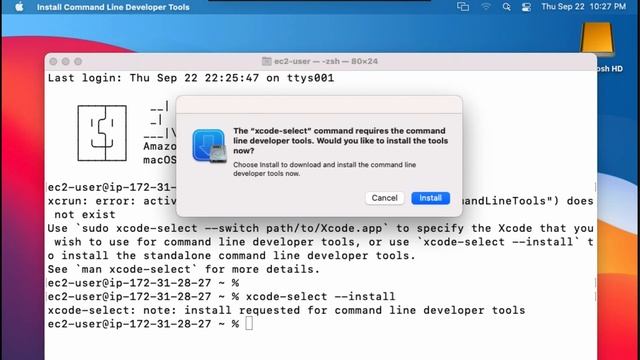The width and height of the screenshot is (640, 360).
Task: Click the ASCII art EC2 logo in Terminal
Action: pyautogui.click(x=102, y=133)
